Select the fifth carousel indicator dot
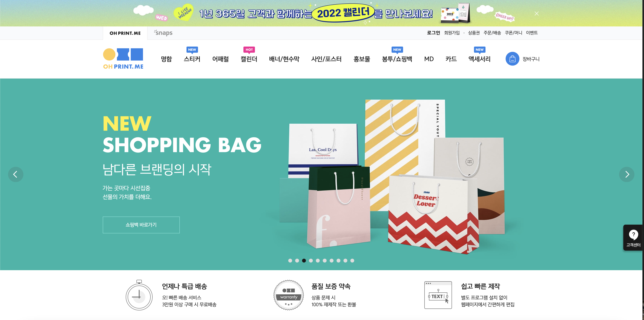 [x=318, y=260]
